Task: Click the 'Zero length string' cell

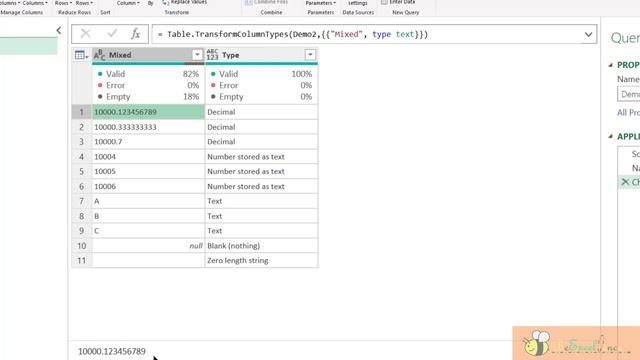Action: pos(261,260)
